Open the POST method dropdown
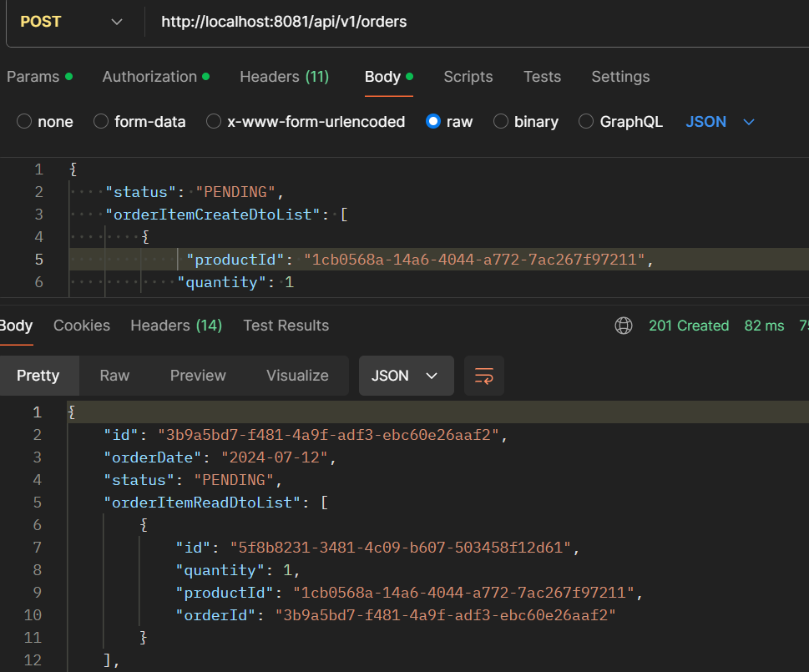This screenshot has height=672, width=809. 71,22
